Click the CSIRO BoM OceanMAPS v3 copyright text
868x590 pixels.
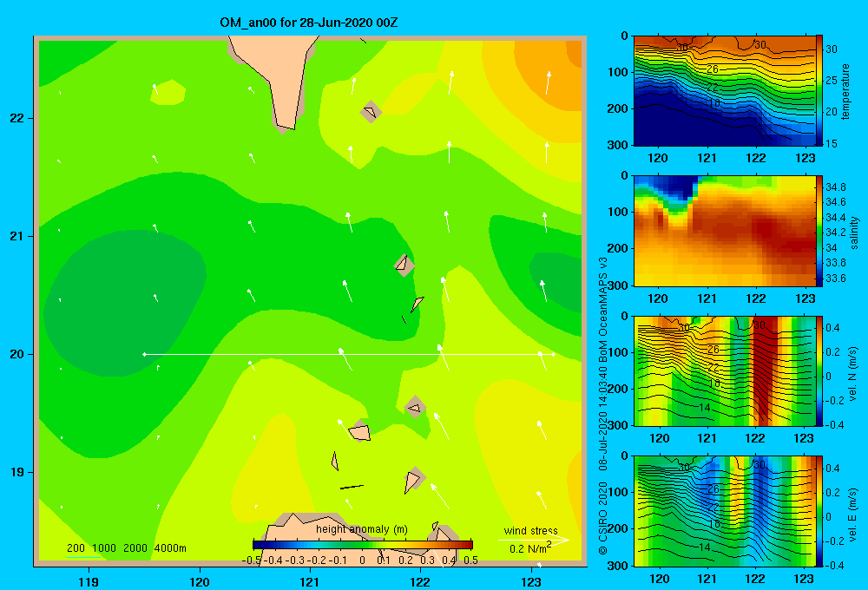pyautogui.click(x=603, y=404)
